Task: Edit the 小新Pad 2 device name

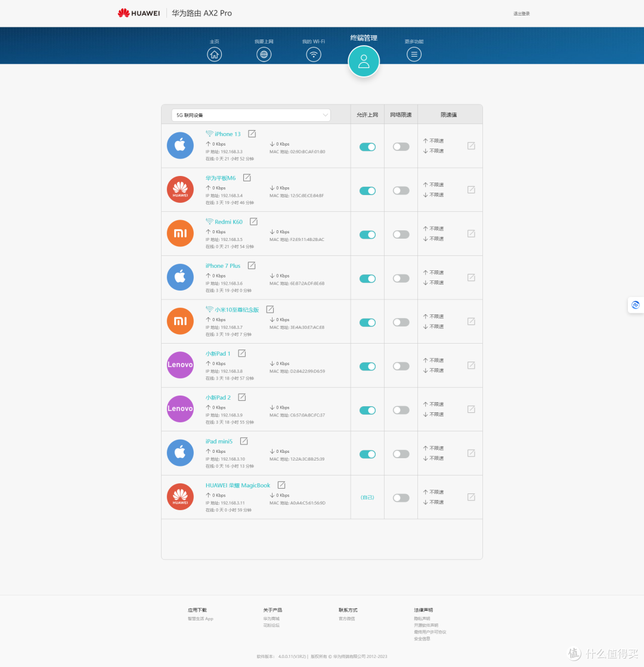Action: tap(242, 397)
